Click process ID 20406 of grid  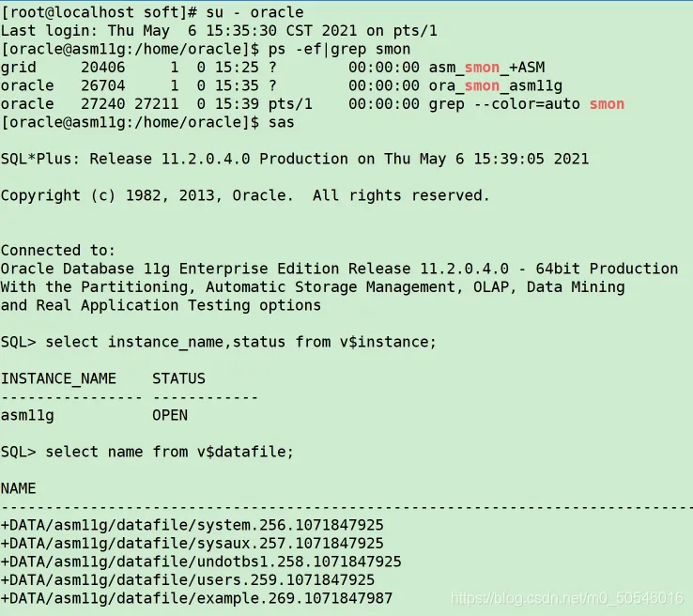coord(103,68)
